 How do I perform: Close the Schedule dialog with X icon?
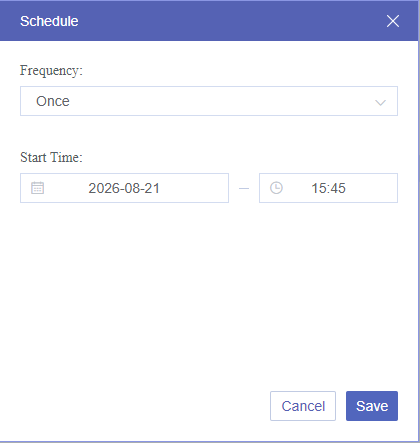pyautogui.click(x=393, y=21)
